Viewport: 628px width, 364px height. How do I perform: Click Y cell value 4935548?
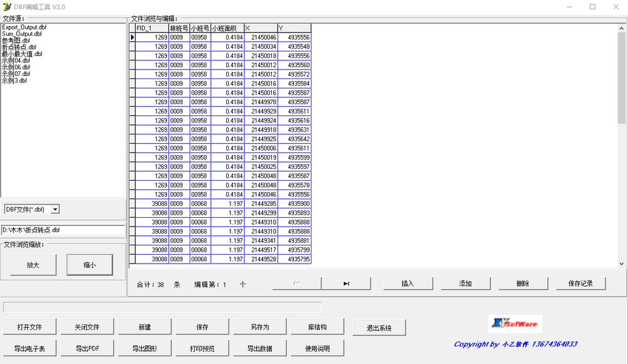(x=295, y=46)
